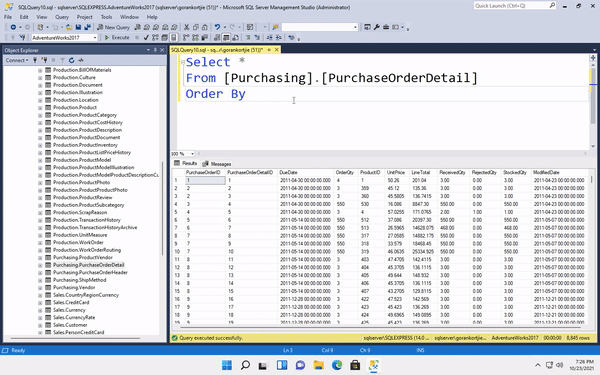Click the Uncomment Selected Lines icon
Viewport: 600px width, 375px height.
coord(257,38)
